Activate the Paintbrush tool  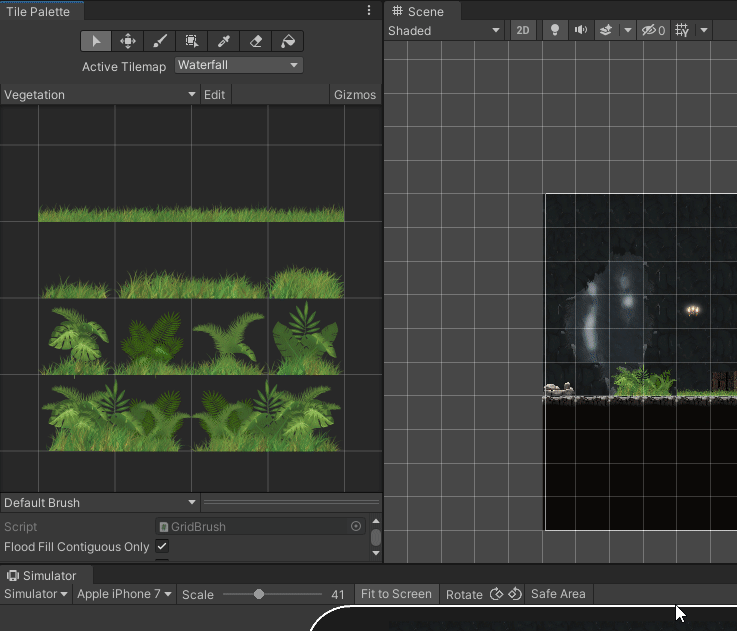pyautogui.click(x=160, y=41)
